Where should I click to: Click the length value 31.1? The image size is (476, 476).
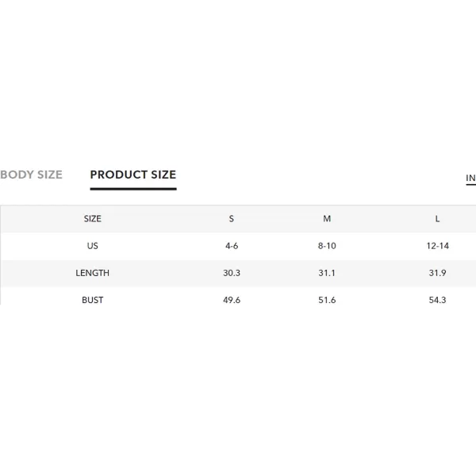pos(327,273)
